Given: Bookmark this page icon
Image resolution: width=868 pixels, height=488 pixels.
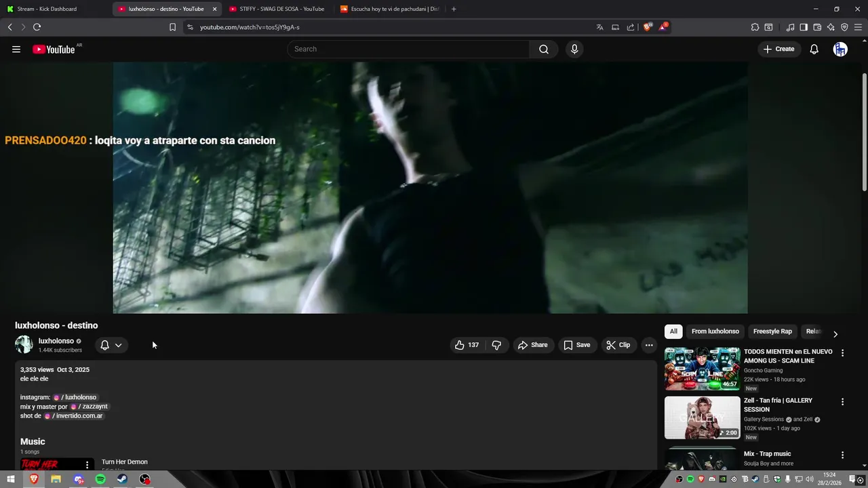Looking at the screenshot, I should [x=172, y=27].
